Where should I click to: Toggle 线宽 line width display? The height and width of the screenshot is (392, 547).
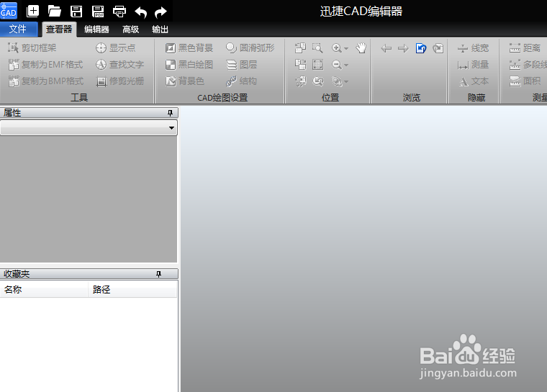pyautogui.click(x=473, y=48)
